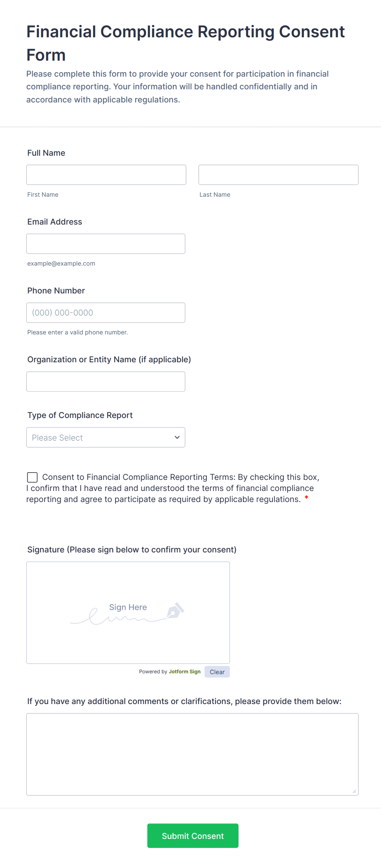Click into the Last Name field
Image resolution: width=381 pixels, height=868 pixels.
pos(278,175)
